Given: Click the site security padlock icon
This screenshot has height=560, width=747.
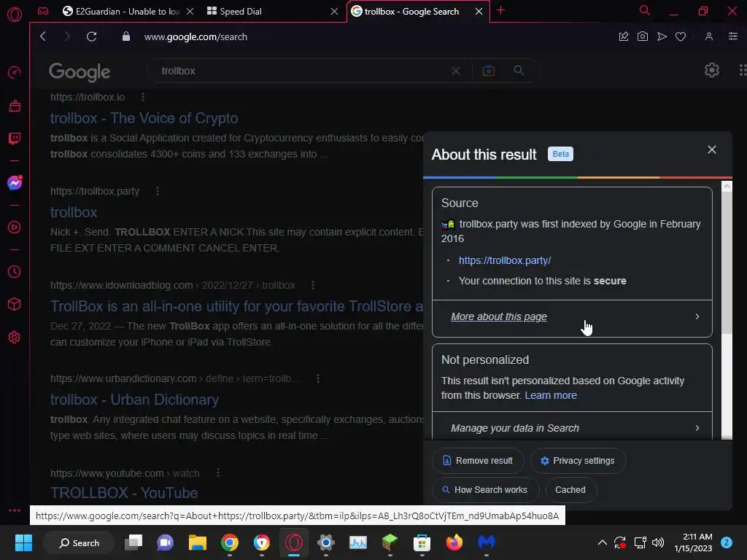Looking at the screenshot, I should coord(125,36).
